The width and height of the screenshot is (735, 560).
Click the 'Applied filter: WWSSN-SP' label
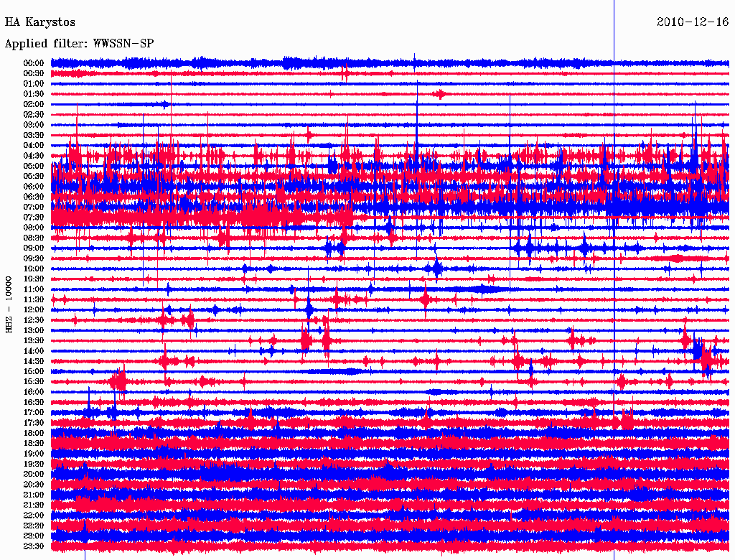click(x=79, y=44)
